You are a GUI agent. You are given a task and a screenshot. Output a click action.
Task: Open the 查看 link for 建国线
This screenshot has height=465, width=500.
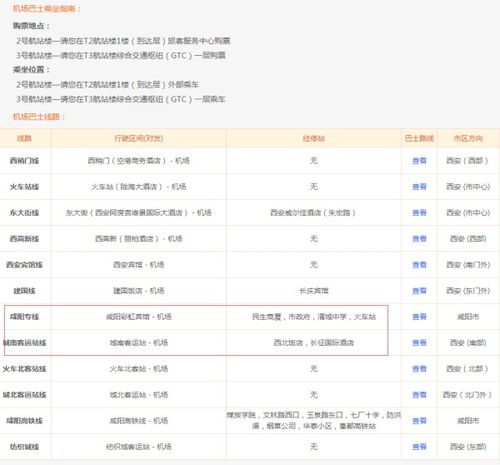coord(419,291)
